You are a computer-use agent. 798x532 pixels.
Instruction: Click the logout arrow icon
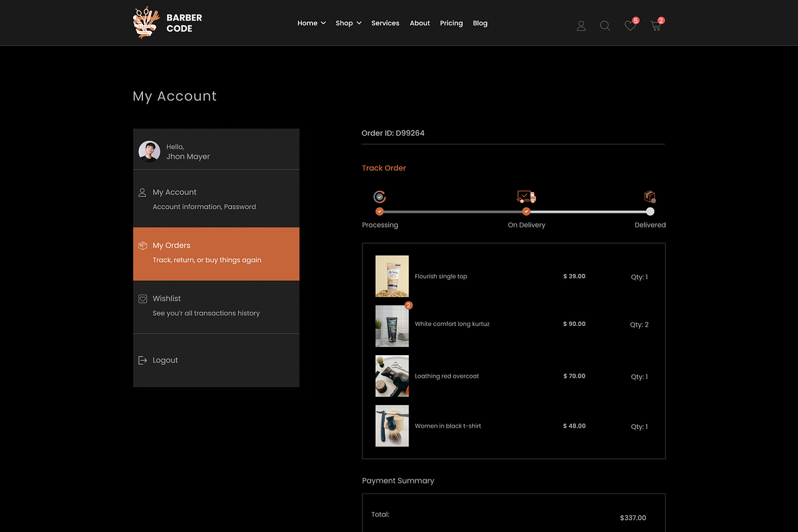pos(142,360)
